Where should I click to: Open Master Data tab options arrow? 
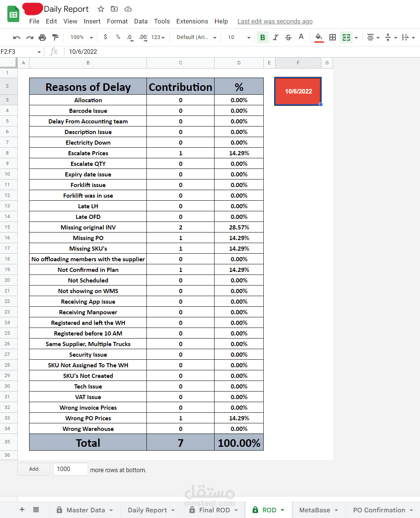point(111,510)
